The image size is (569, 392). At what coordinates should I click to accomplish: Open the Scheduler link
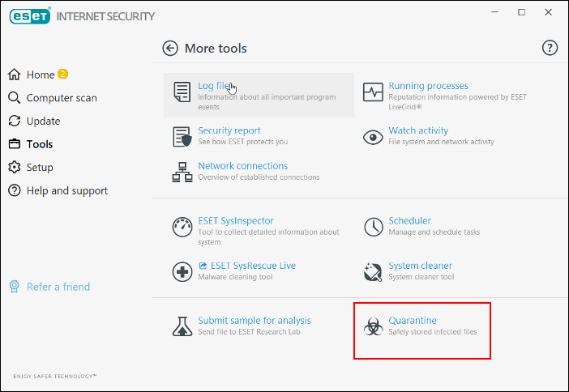(409, 221)
